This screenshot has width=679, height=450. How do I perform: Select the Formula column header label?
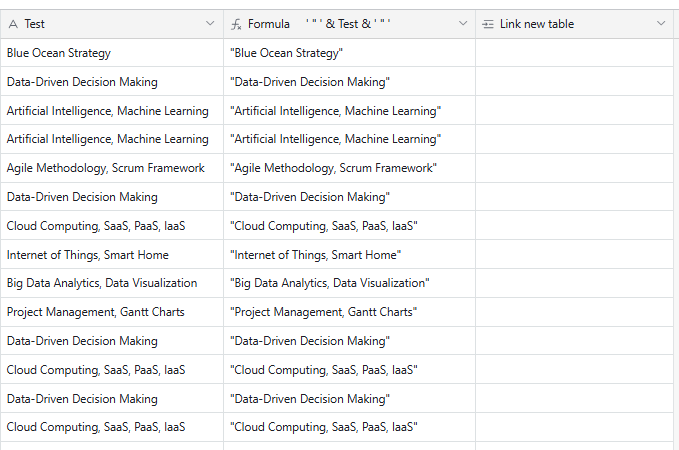click(x=268, y=24)
